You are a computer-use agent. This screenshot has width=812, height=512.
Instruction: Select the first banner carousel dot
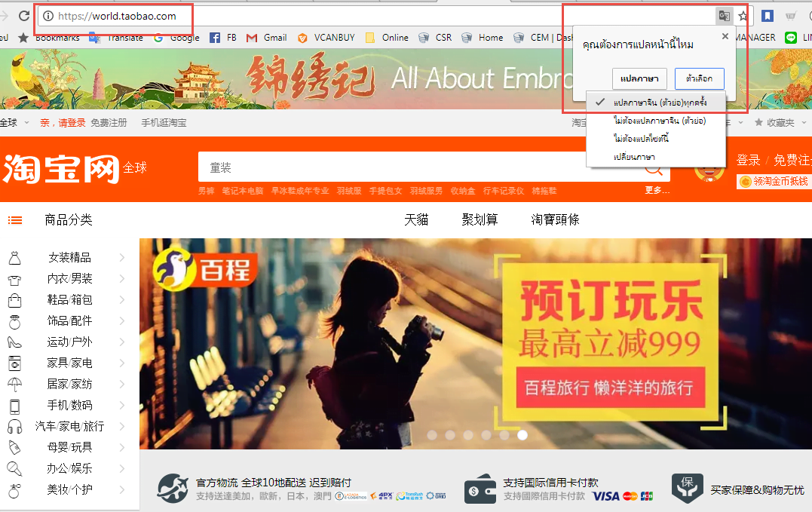[x=432, y=435]
